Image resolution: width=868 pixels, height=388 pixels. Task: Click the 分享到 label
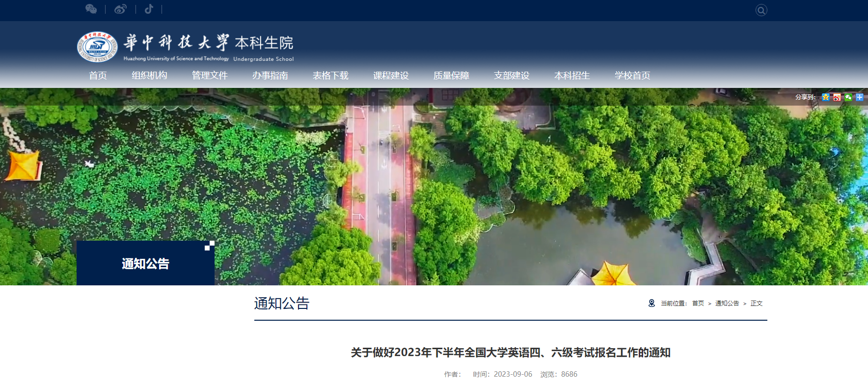pyautogui.click(x=806, y=97)
